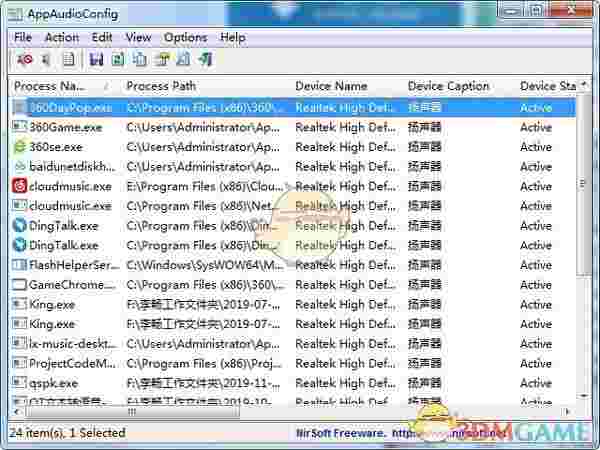Click the 360se.exe green browser icon
The image size is (600, 450).
coord(20,147)
